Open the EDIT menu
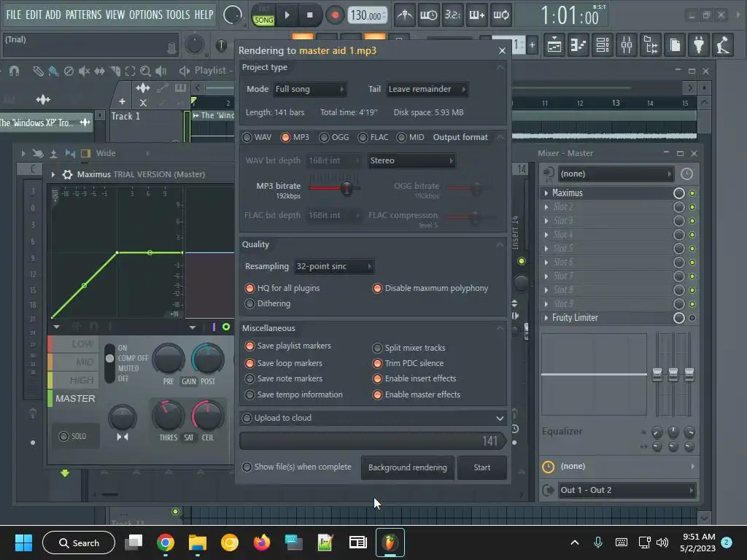This screenshot has height=560, width=747. point(34,15)
